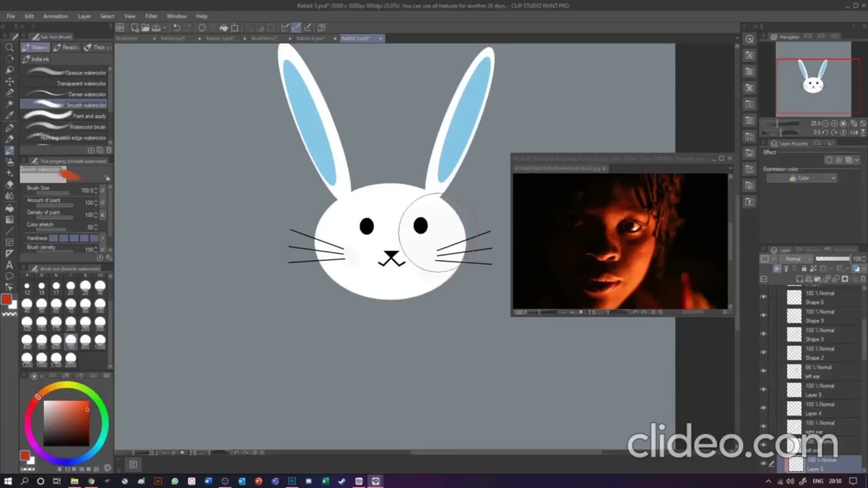
Task: Select the Eyedropper tool
Action: (x=9, y=115)
